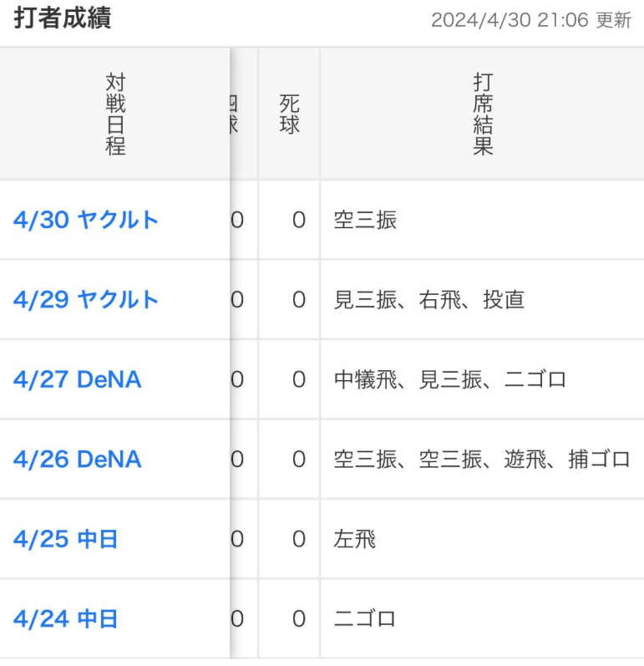Image resolution: width=644 pixels, height=666 pixels.
Task: Open the 4/30 ヤクルト game link
Action: click(86, 220)
